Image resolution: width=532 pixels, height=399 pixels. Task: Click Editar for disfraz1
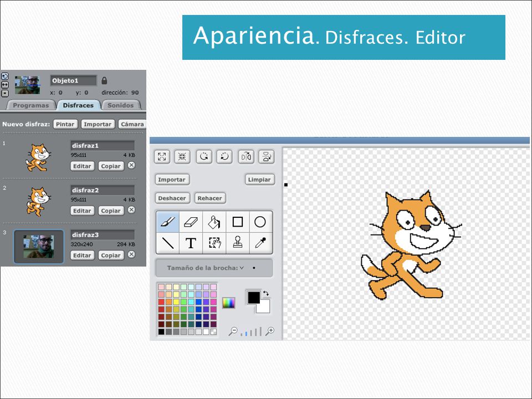pyautogui.click(x=82, y=166)
